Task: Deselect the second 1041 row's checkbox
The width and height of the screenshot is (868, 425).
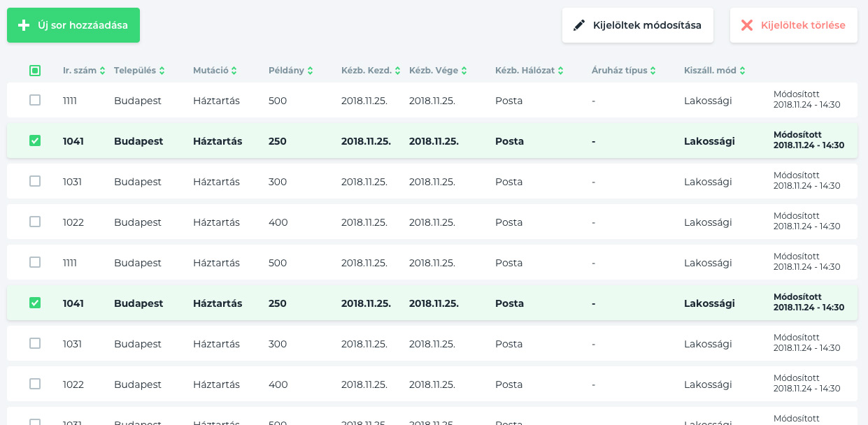Action: (x=35, y=303)
